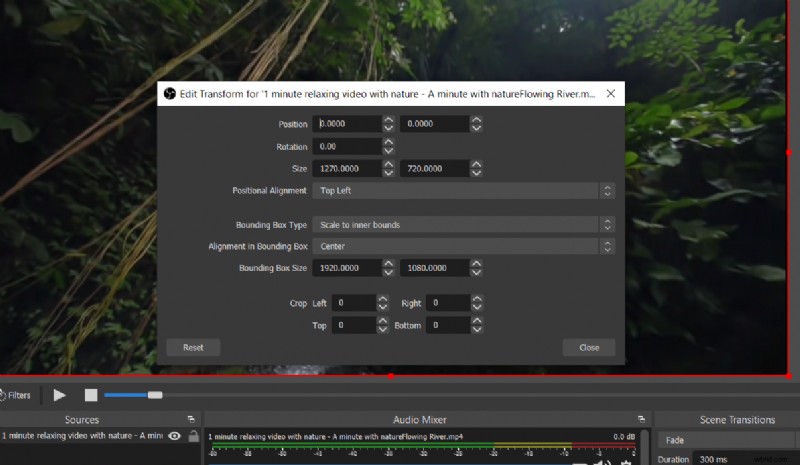Viewport: 800px width, 465px height.
Task: Undock the Sources panel using its header icon
Action: tap(190, 420)
